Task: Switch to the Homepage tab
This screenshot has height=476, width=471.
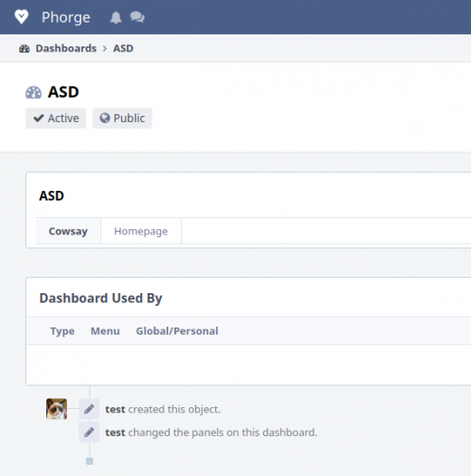Action: pyautogui.click(x=141, y=231)
